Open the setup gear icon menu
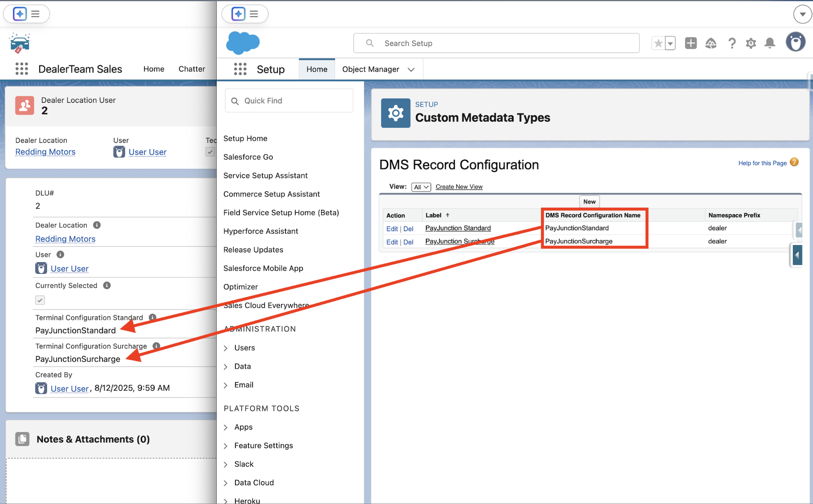The image size is (813, 504). (x=751, y=43)
